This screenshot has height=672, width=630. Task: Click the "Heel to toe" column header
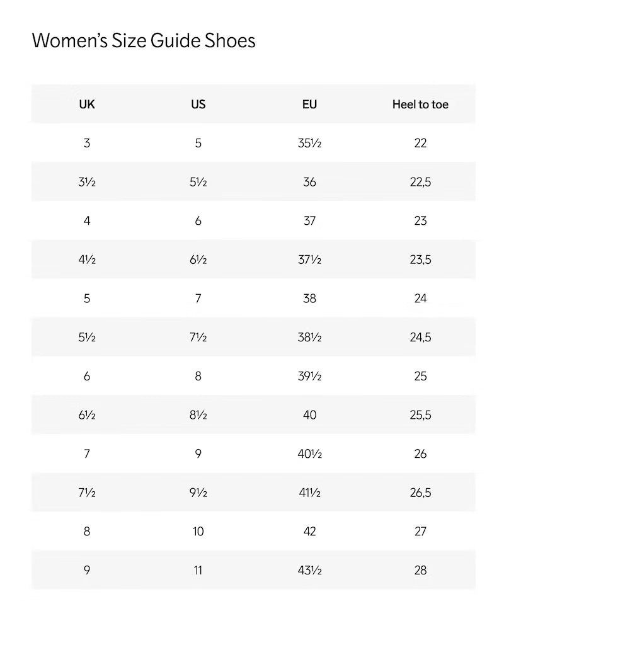coord(420,105)
